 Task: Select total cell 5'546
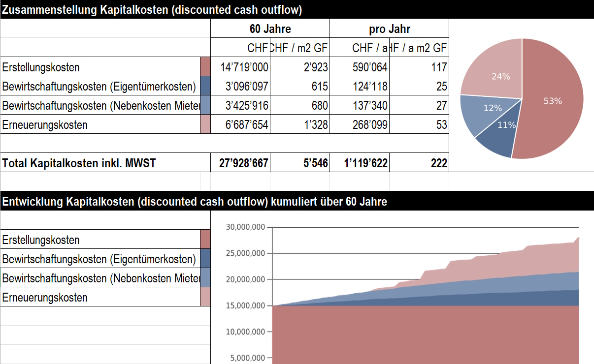click(x=300, y=163)
